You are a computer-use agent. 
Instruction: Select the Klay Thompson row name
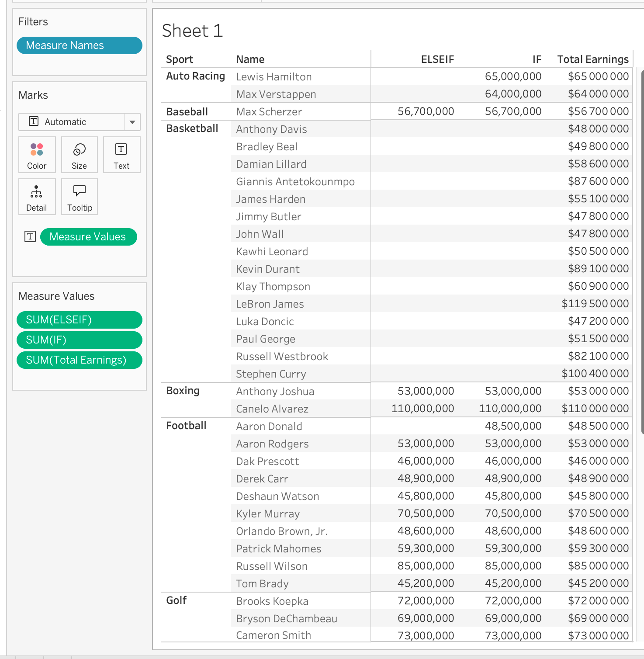tap(273, 287)
